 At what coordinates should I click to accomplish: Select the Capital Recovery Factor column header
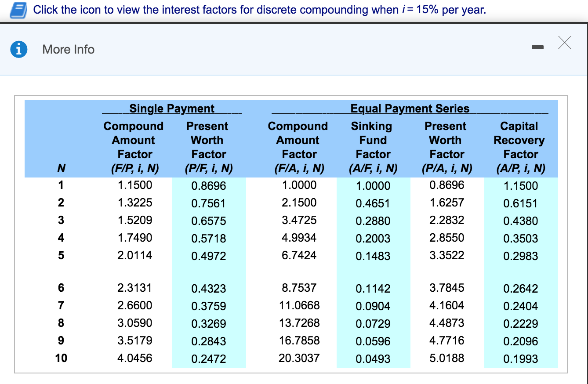click(519, 147)
